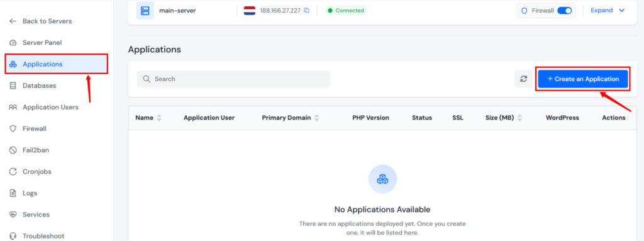This screenshot has width=644, height=241.
Task: Click the magnifier icon in search box
Action: [x=146, y=79]
